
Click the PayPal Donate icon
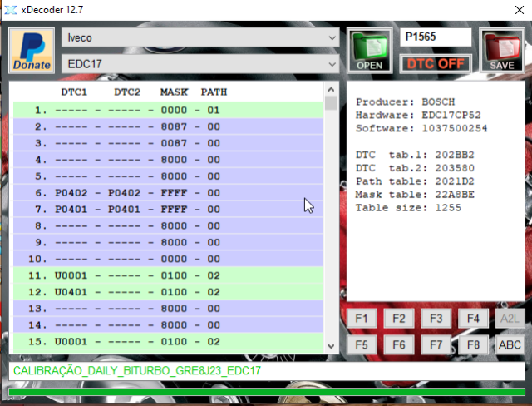click(32, 51)
